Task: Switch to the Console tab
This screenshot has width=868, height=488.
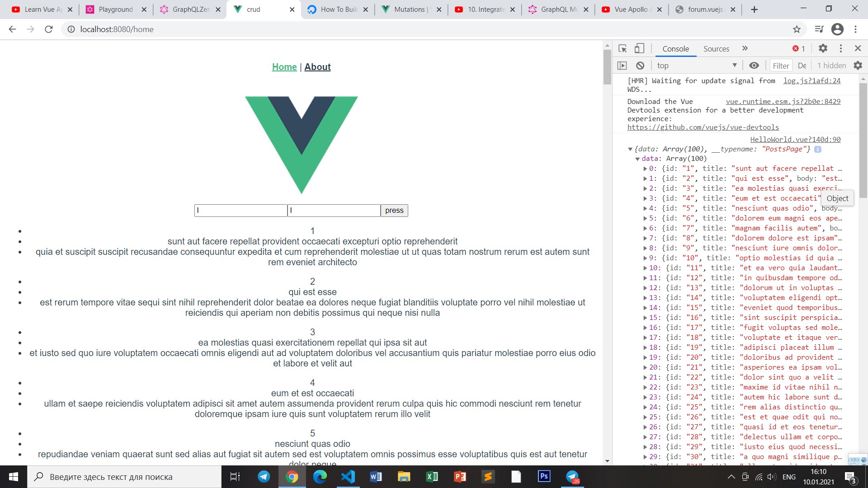Action: pos(676,49)
